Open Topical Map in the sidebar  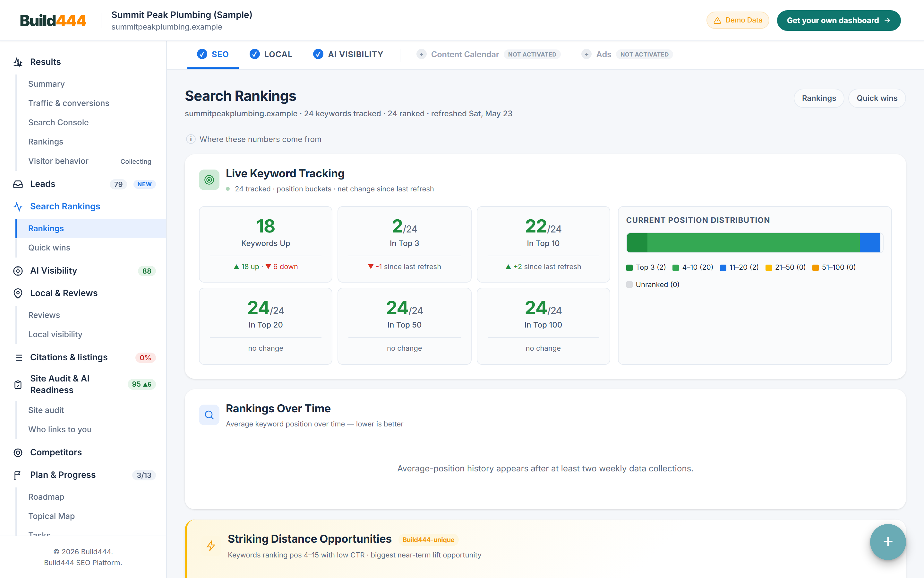click(x=52, y=516)
